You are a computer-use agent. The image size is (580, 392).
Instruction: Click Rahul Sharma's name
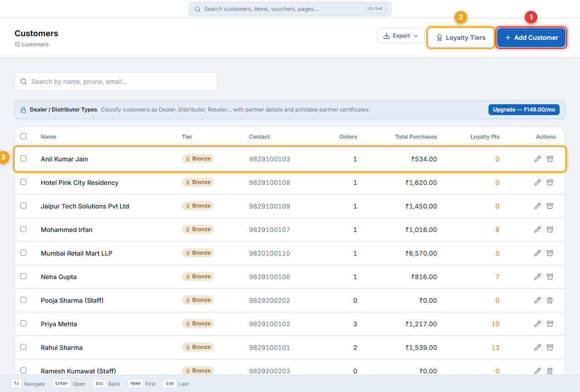pos(62,348)
